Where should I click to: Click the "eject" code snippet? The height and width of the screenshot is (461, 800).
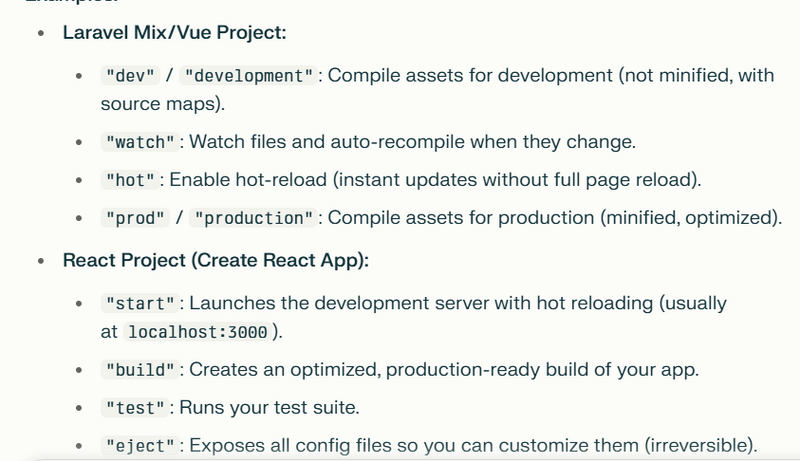point(140,446)
